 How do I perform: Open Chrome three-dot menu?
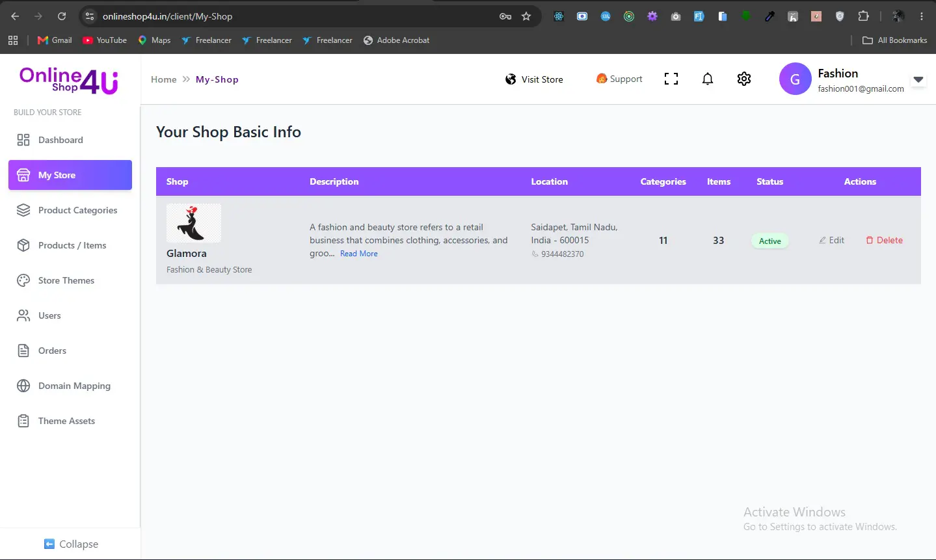tap(922, 16)
